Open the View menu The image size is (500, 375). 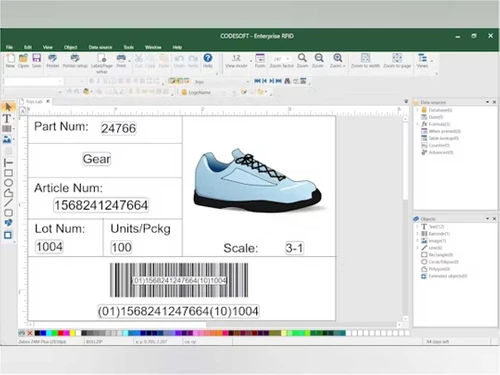(48, 47)
